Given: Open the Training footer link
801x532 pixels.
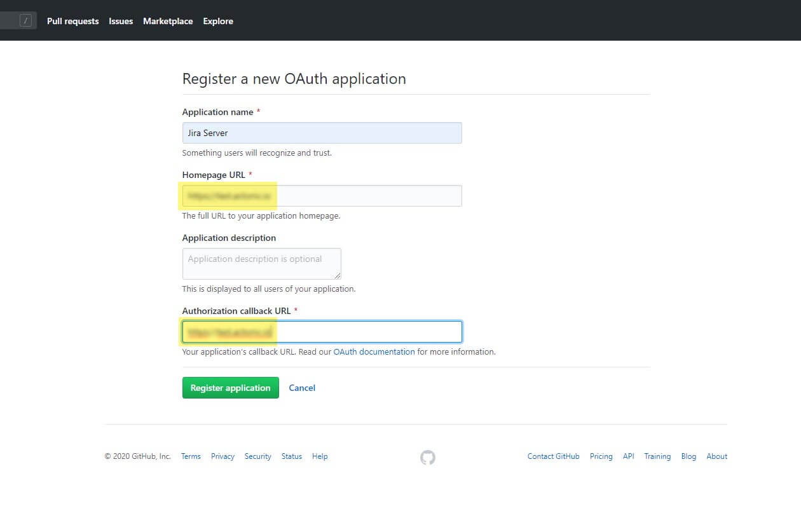Looking at the screenshot, I should tap(657, 456).
